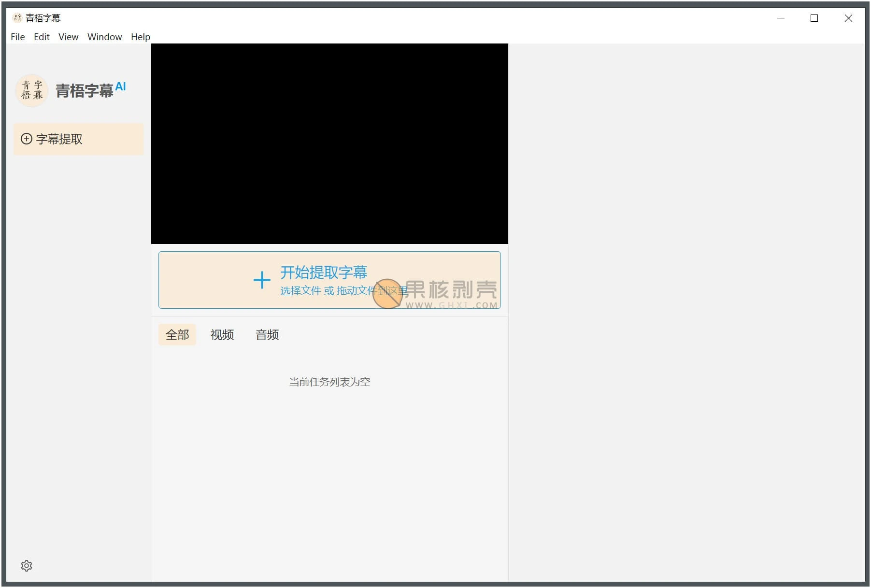Open the View menu
This screenshot has height=588, width=871.
[x=68, y=37]
